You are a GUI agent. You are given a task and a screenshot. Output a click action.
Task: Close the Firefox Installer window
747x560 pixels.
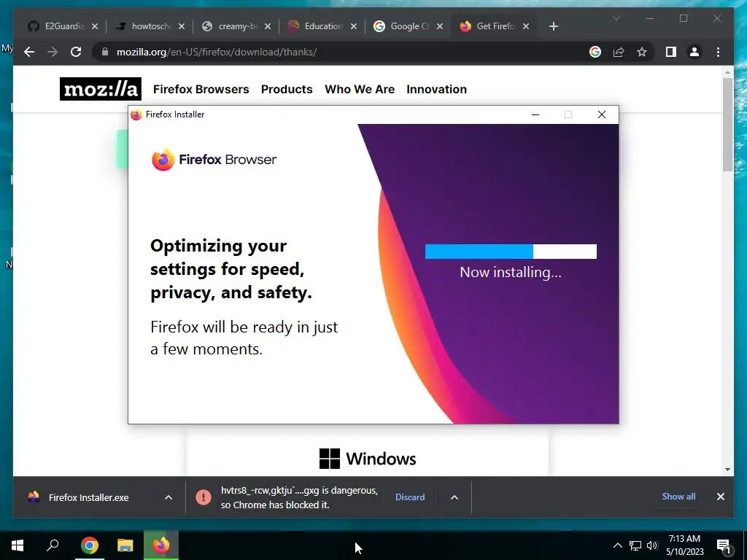click(602, 114)
